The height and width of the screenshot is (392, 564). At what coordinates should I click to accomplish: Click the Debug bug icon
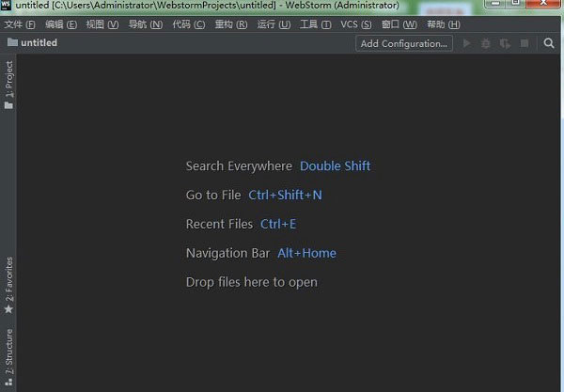point(486,43)
